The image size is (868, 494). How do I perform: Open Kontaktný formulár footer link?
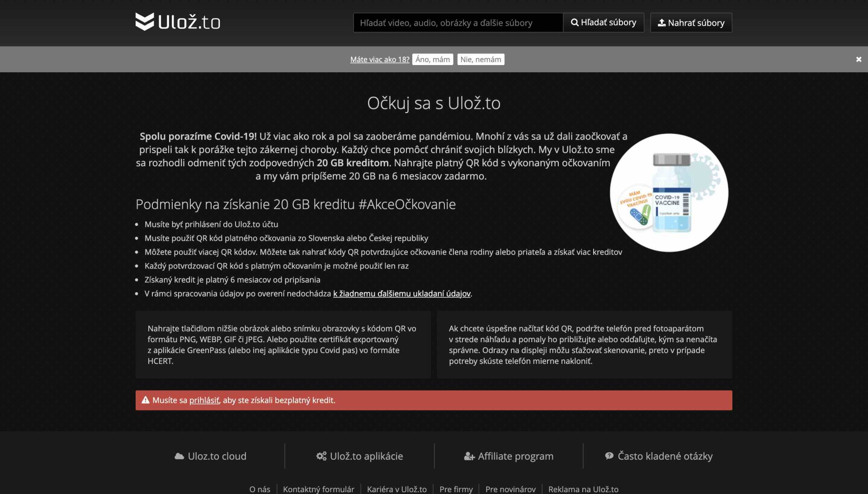[318, 489]
